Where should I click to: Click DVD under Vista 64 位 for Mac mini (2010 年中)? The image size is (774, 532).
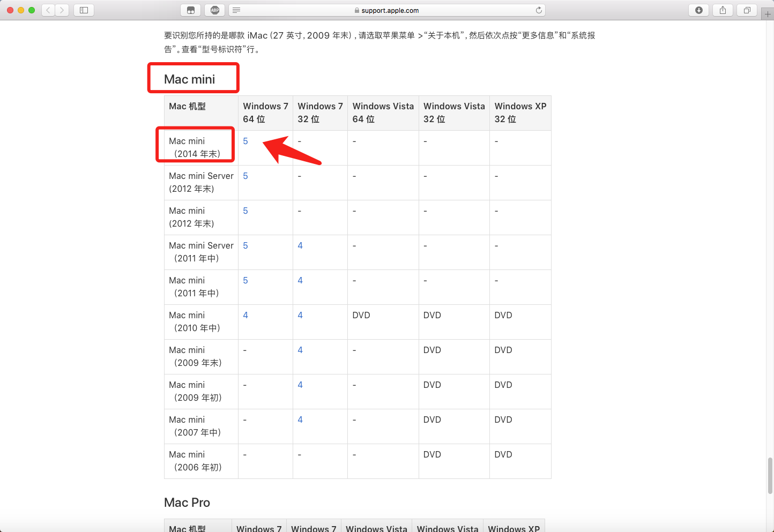(361, 315)
